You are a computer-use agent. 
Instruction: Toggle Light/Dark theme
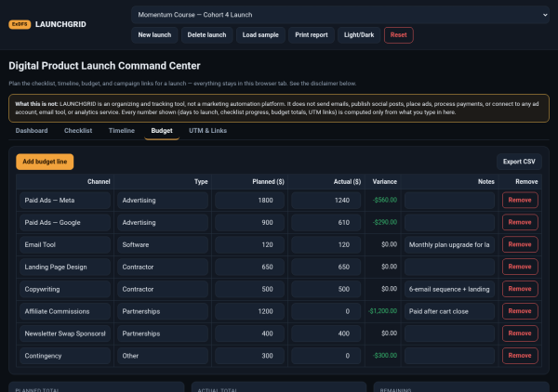359,35
